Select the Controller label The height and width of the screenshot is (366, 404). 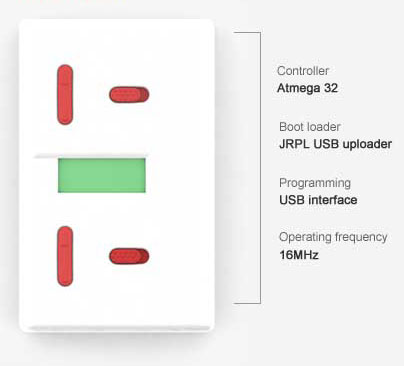pyautogui.click(x=303, y=71)
